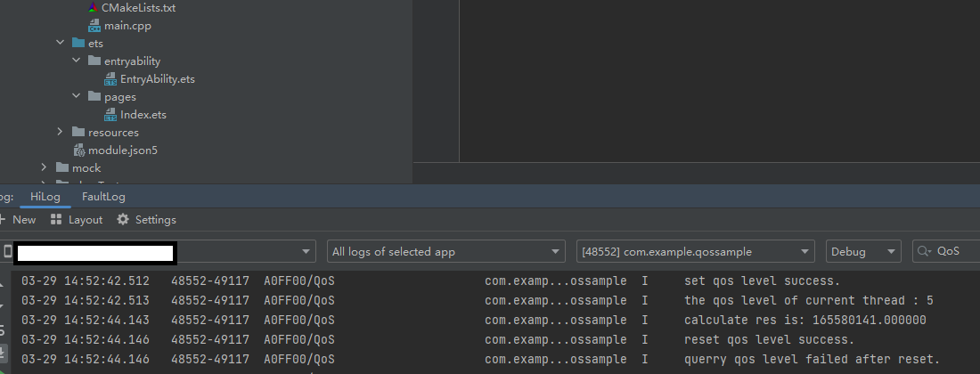Screen dimensions: 980x374
Task: Open the Debug log level dropdown
Action: coord(862,252)
